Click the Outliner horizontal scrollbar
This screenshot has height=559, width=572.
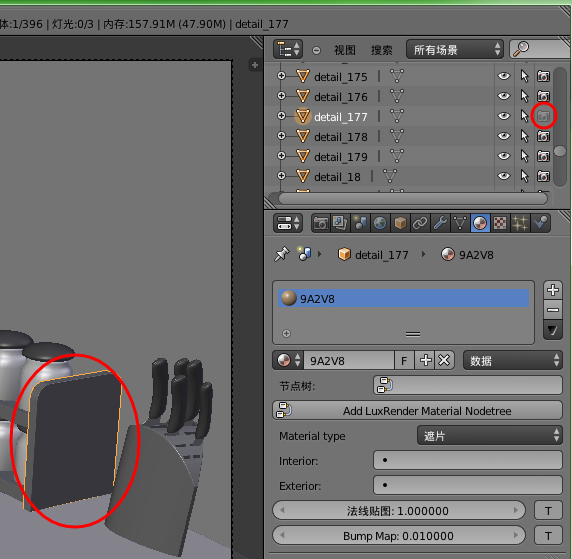pos(413,198)
